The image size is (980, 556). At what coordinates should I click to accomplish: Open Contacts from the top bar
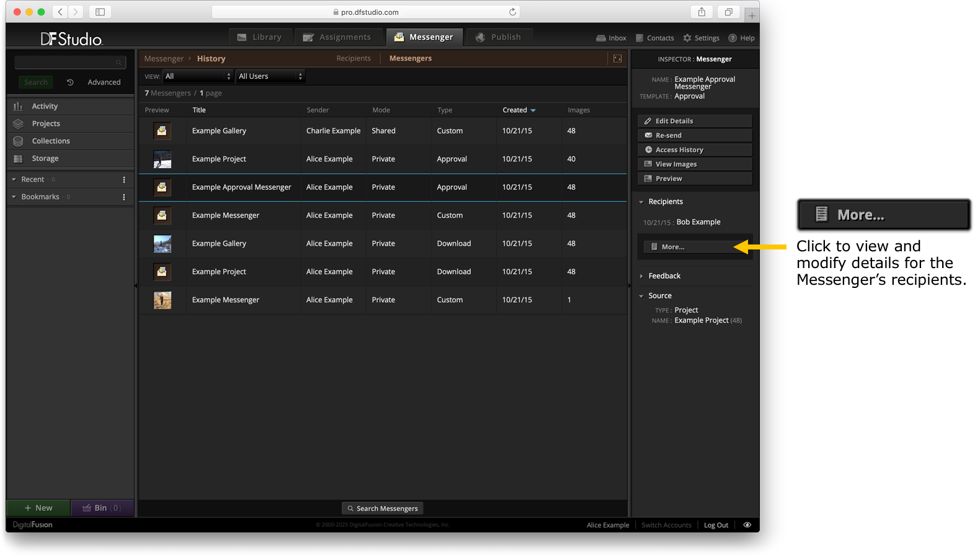tap(655, 38)
